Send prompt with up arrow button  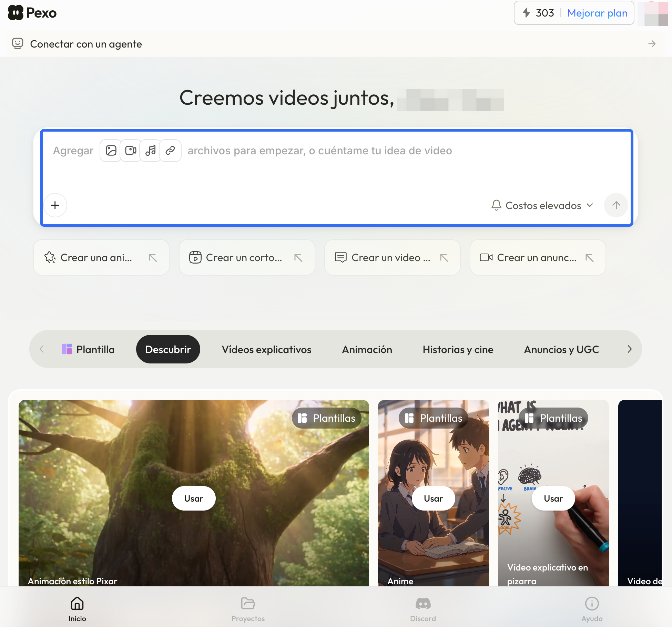coord(616,205)
